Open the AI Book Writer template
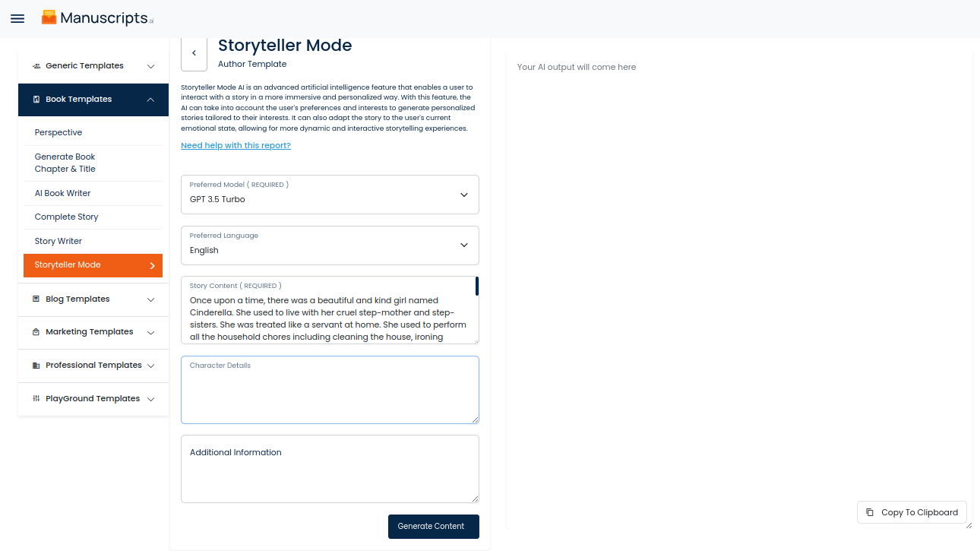Screen dimensions: 980x551 tap(62, 193)
